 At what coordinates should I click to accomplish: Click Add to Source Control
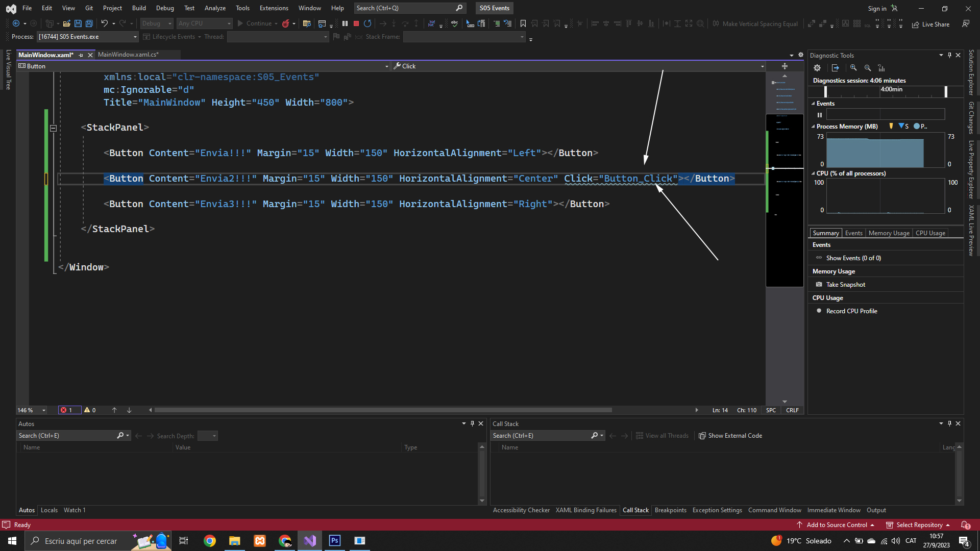coord(836,525)
